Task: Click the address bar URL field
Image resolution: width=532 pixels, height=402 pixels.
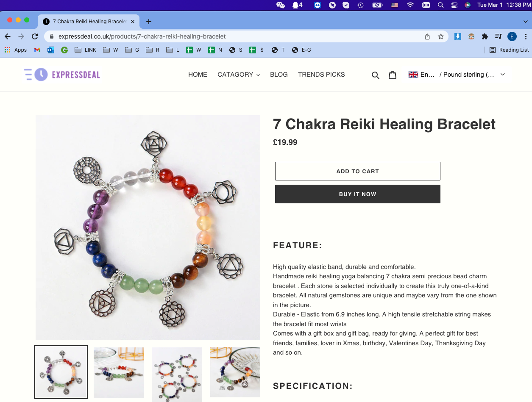Action: pos(237,36)
